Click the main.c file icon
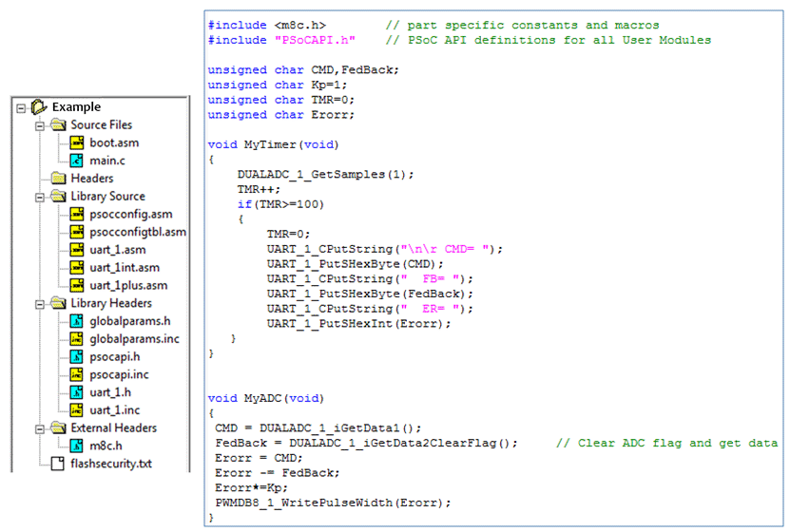Image resolution: width=790 pixels, height=532 pixels. (x=78, y=161)
